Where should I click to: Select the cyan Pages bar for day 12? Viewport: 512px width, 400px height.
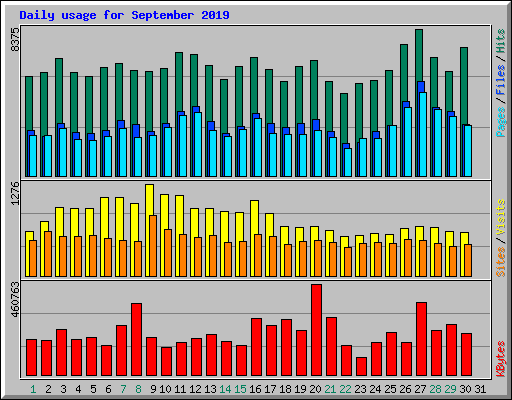(198, 144)
